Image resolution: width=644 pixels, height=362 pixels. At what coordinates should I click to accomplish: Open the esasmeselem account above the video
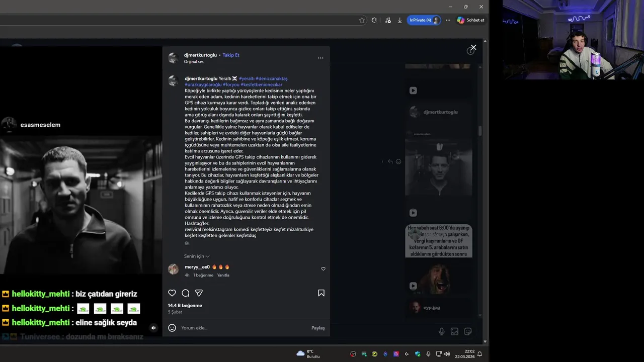coord(40,125)
